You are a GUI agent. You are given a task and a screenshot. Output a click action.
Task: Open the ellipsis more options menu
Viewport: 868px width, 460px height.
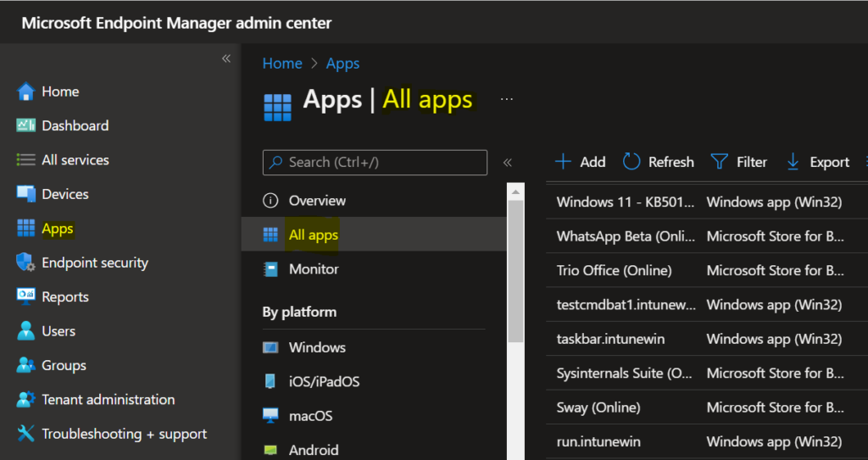pos(507,99)
